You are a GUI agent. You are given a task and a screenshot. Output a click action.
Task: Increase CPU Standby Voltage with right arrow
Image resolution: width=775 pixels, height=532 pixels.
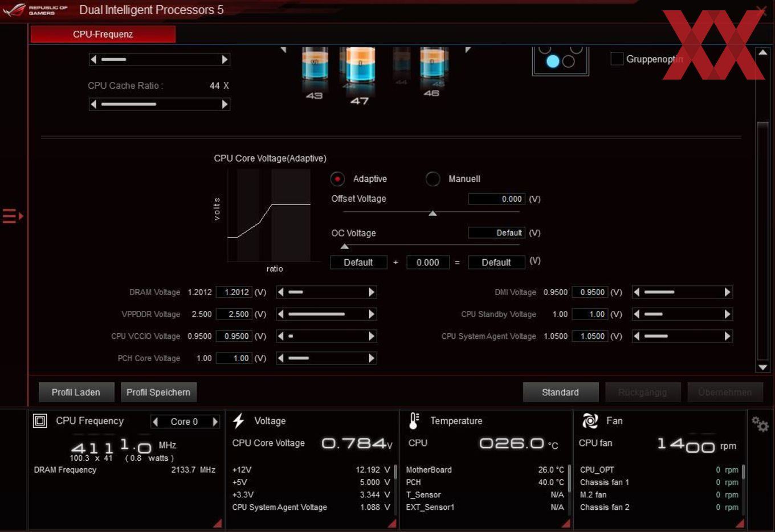(x=727, y=314)
